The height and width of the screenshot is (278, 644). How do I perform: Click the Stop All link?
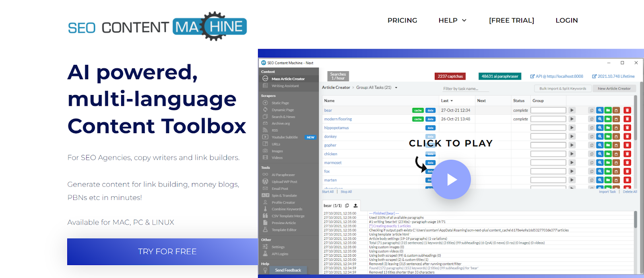[x=346, y=192]
